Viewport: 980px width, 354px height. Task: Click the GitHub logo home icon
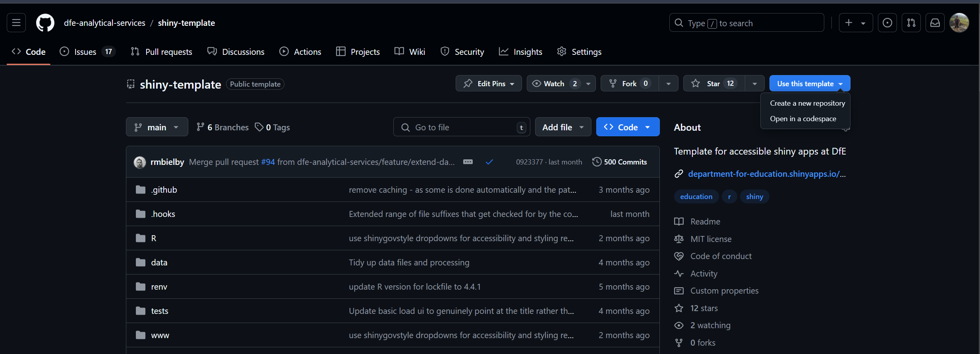pos(45,23)
